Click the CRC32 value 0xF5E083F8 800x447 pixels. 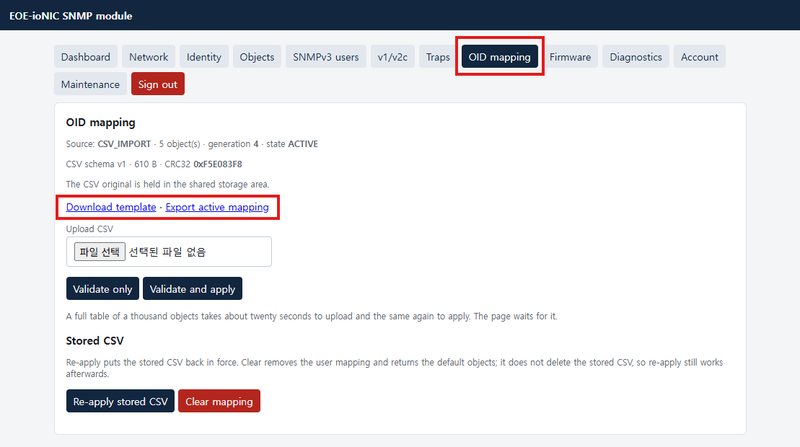(218, 164)
